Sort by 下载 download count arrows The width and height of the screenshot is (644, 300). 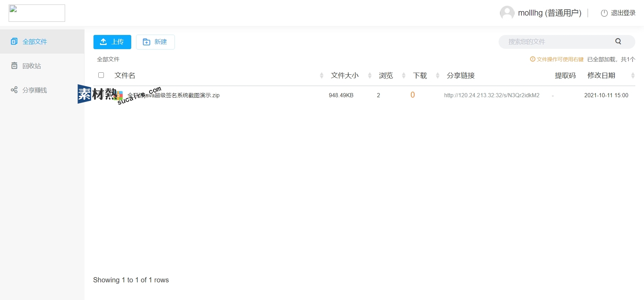click(x=437, y=75)
